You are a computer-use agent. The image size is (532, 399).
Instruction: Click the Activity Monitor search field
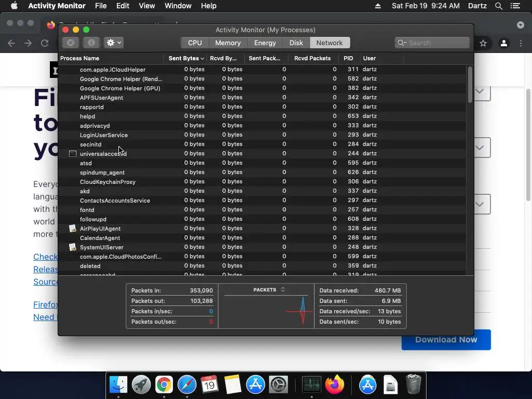coord(432,43)
